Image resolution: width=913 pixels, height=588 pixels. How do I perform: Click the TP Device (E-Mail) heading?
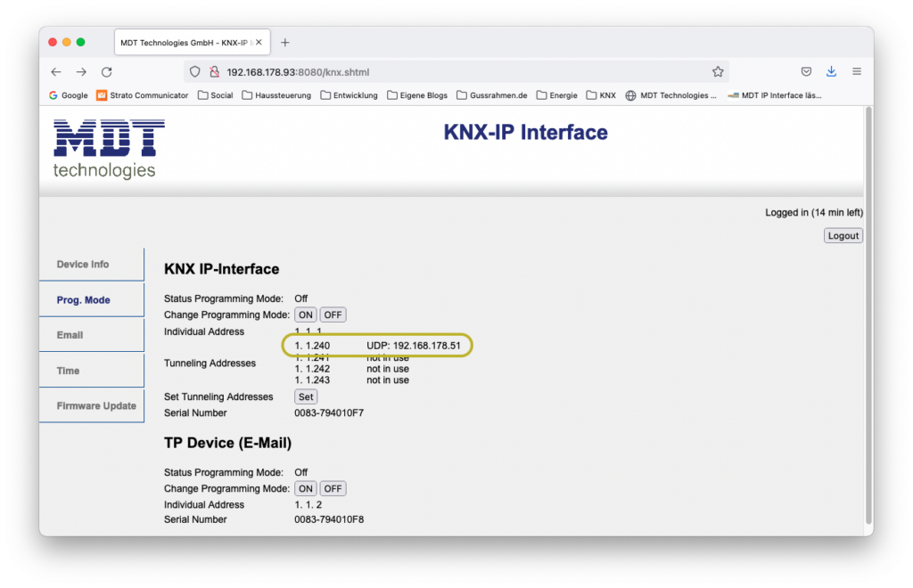[227, 443]
